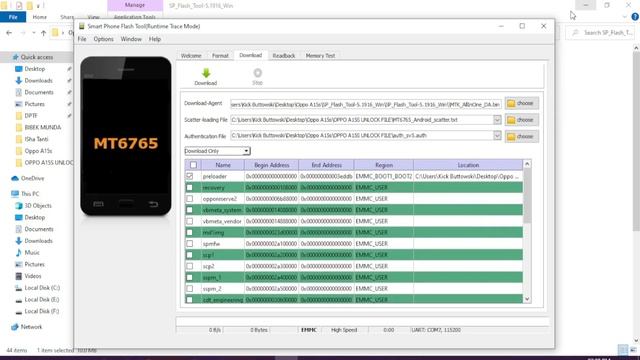This screenshot has height=360, width=640.
Task: Open Quick access in Explorer sidebar
Action: point(37,57)
